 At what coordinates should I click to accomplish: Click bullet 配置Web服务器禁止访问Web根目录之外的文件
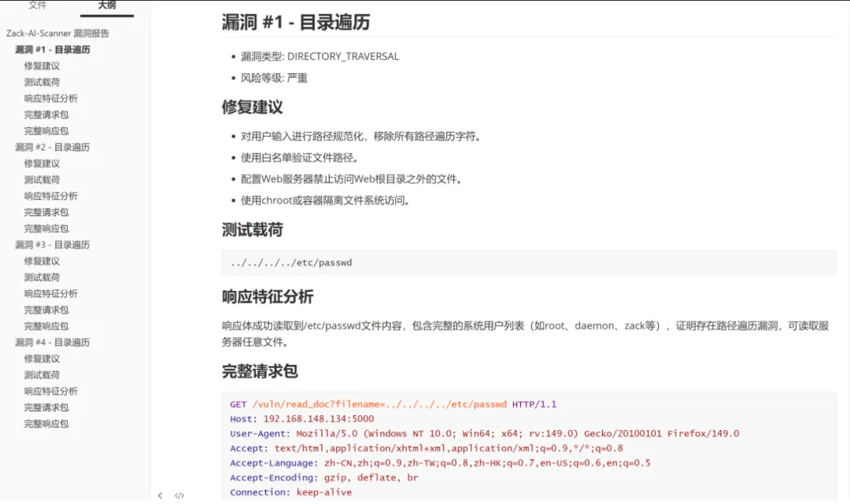352,179
